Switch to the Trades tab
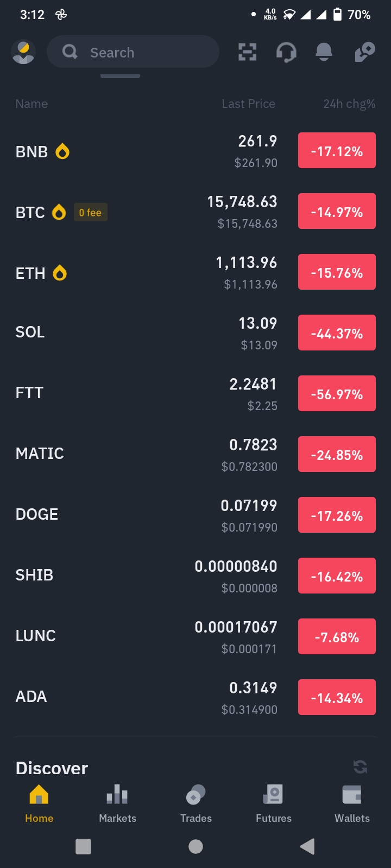The width and height of the screenshot is (391, 868). point(195,804)
